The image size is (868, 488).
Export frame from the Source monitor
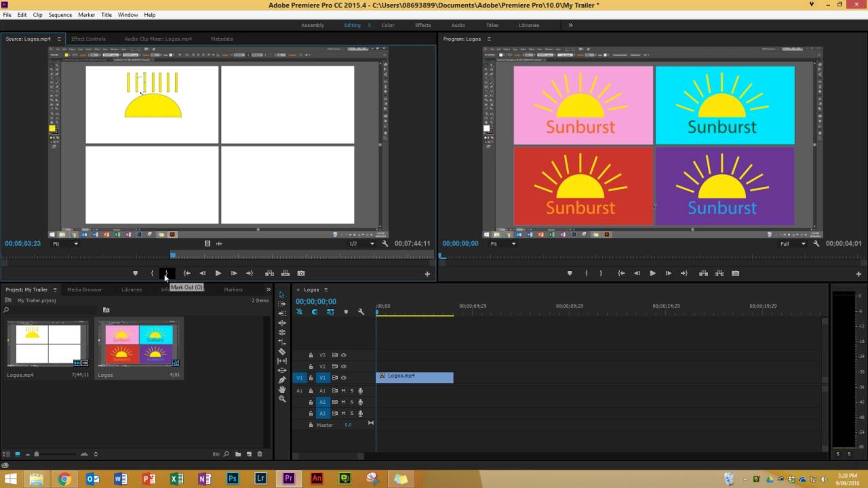click(x=301, y=273)
